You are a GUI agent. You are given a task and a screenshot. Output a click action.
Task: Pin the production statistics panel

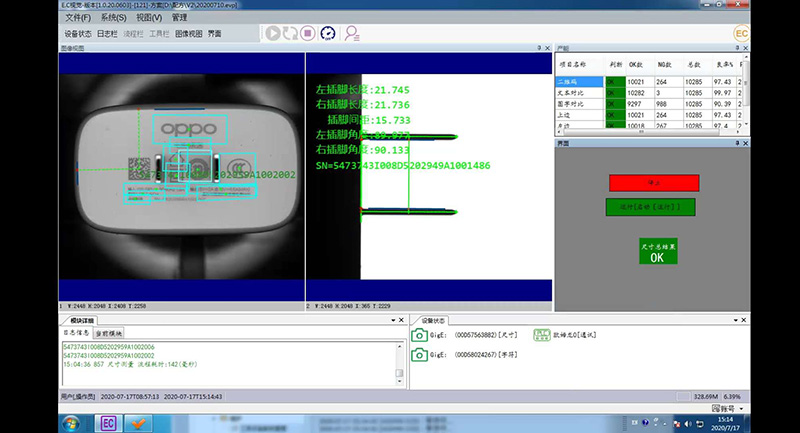coord(737,48)
